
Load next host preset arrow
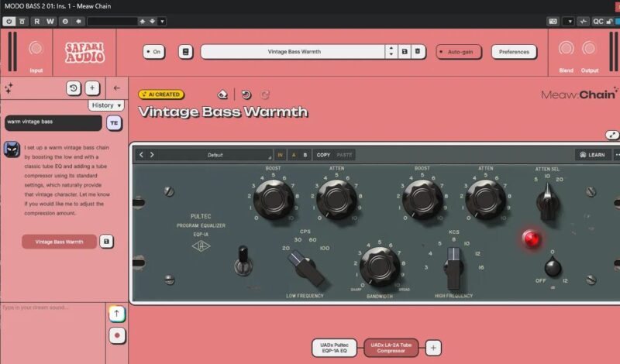tap(152, 22)
